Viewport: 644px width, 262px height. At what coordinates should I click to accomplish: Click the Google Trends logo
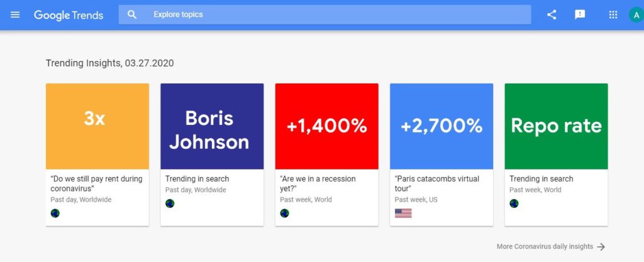click(x=69, y=14)
